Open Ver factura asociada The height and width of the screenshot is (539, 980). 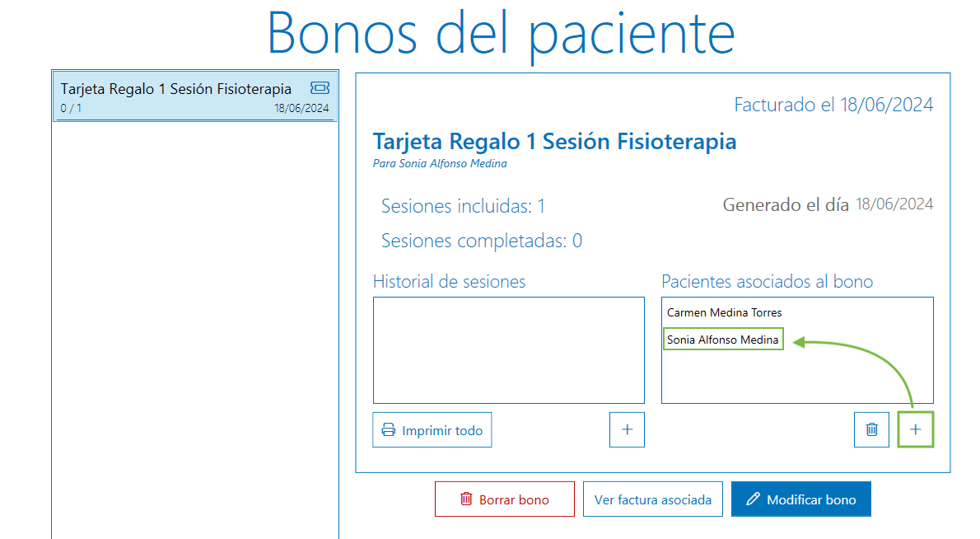pyautogui.click(x=652, y=499)
